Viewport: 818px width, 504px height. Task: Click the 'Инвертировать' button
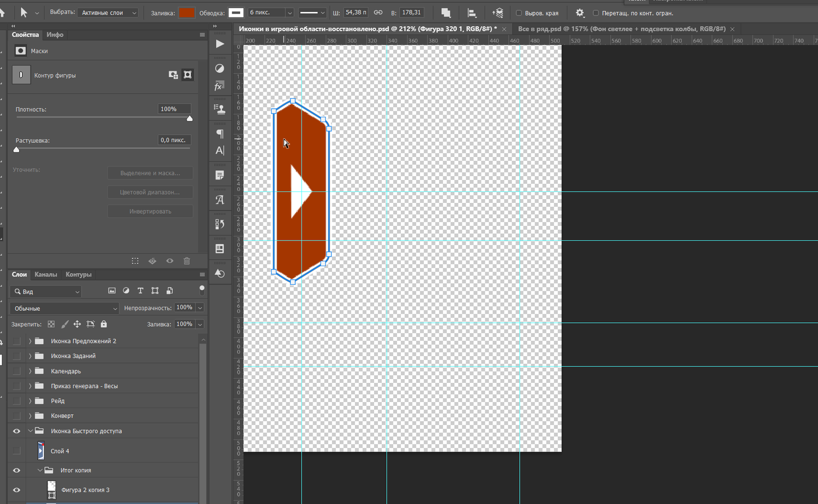[150, 211]
